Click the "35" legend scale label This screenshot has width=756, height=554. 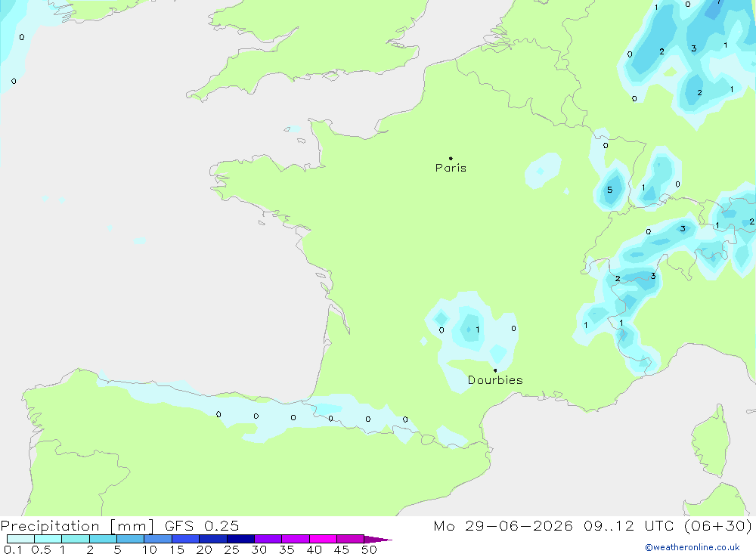(x=287, y=549)
